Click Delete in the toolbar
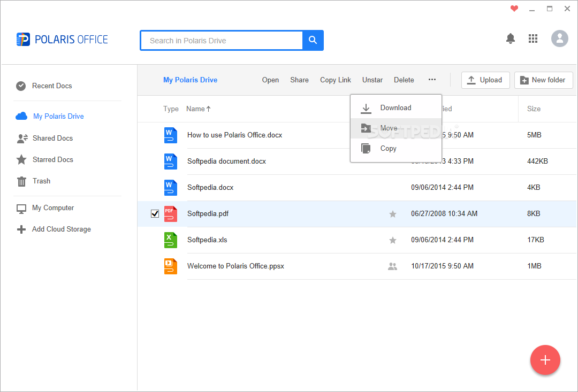Screen dimensions: 578x392 pos(404,80)
